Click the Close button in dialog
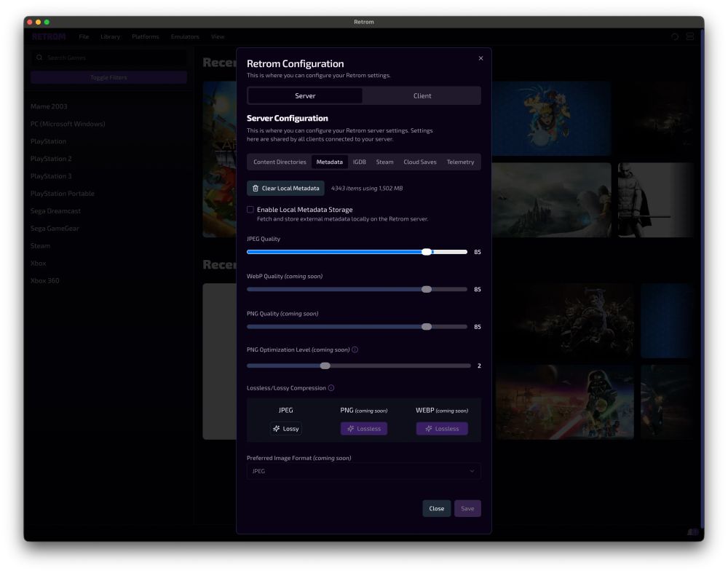Viewport: 728px width, 573px height. click(x=436, y=508)
